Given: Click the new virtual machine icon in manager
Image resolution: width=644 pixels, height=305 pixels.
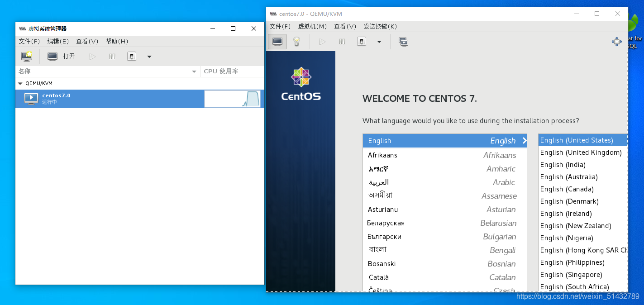Looking at the screenshot, I should pos(27,57).
